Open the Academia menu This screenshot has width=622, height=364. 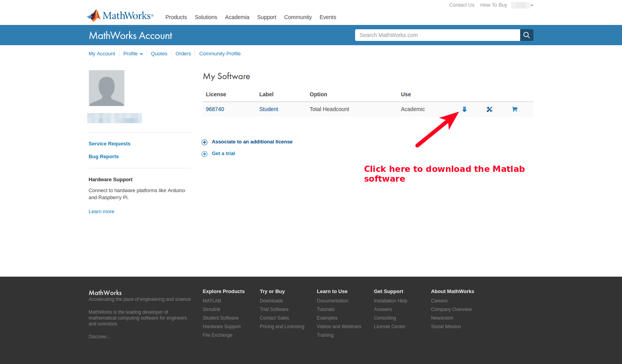coord(237,17)
